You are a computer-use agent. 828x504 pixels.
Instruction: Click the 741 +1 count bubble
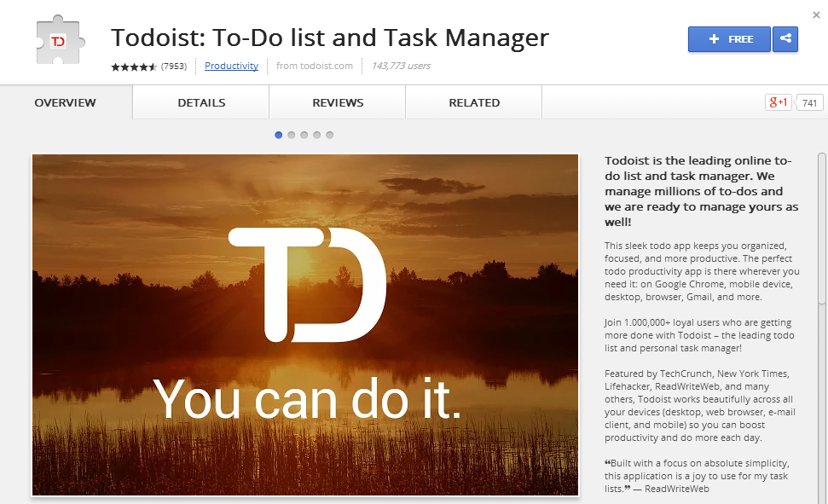[809, 103]
